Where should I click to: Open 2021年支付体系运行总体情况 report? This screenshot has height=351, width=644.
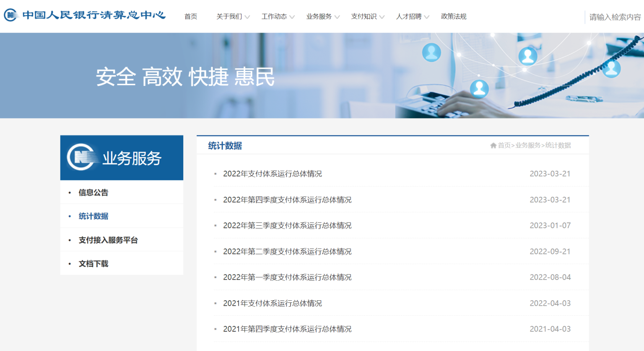click(x=273, y=303)
